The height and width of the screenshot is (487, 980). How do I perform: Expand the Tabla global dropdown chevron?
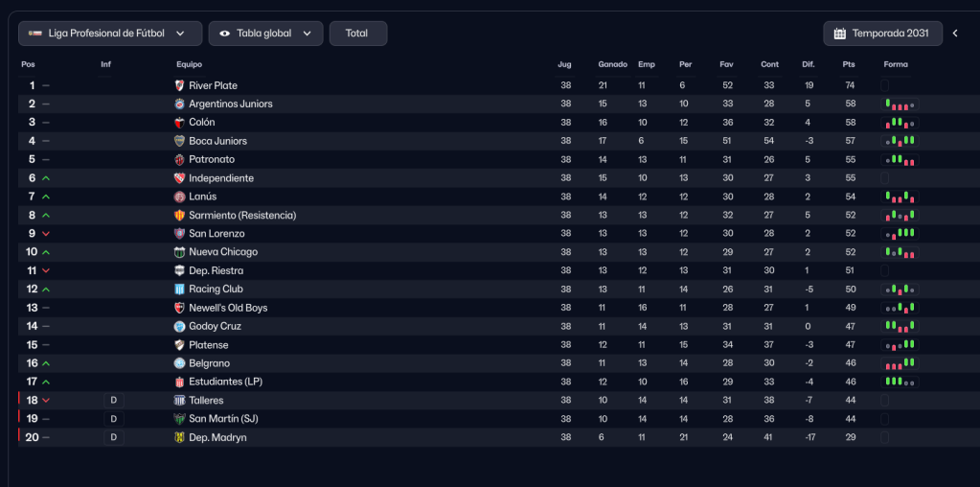pos(307,34)
